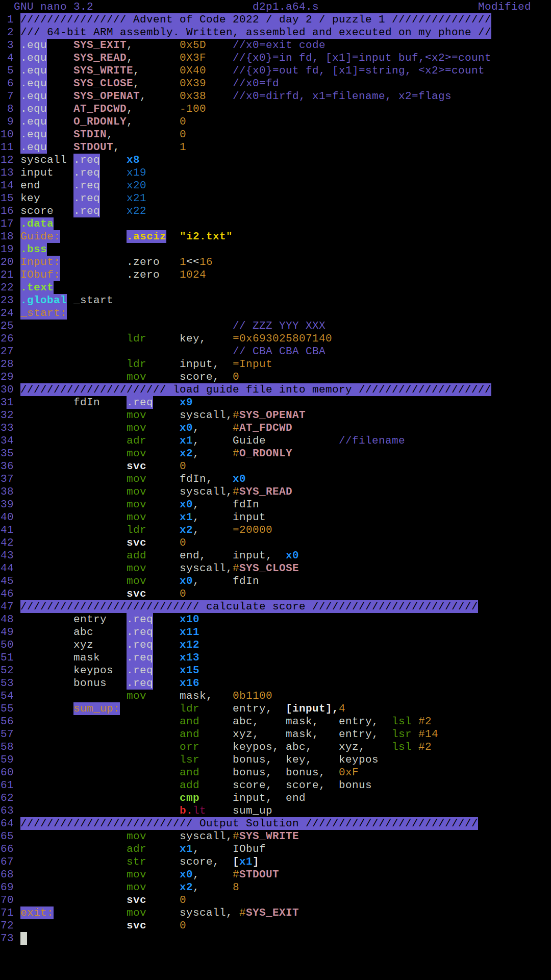Click 'STDOUT,' on line 11
The image size is (551, 980).
(96, 147)
